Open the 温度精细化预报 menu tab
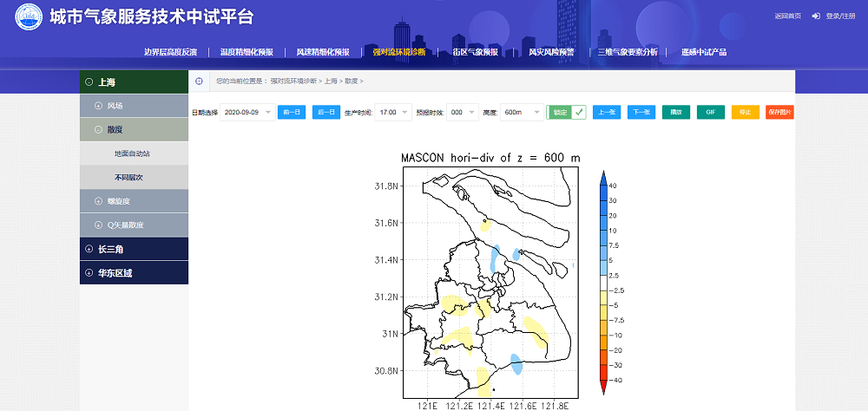 coord(247,52)
